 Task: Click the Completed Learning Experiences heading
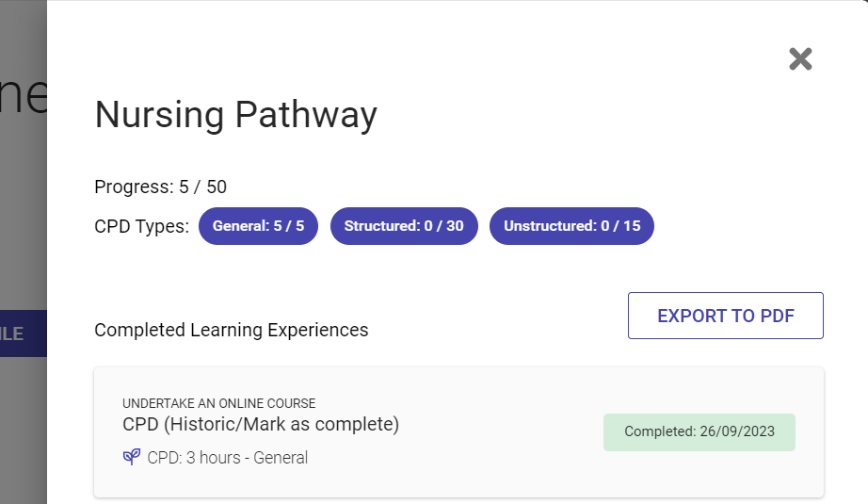[231, 330]
